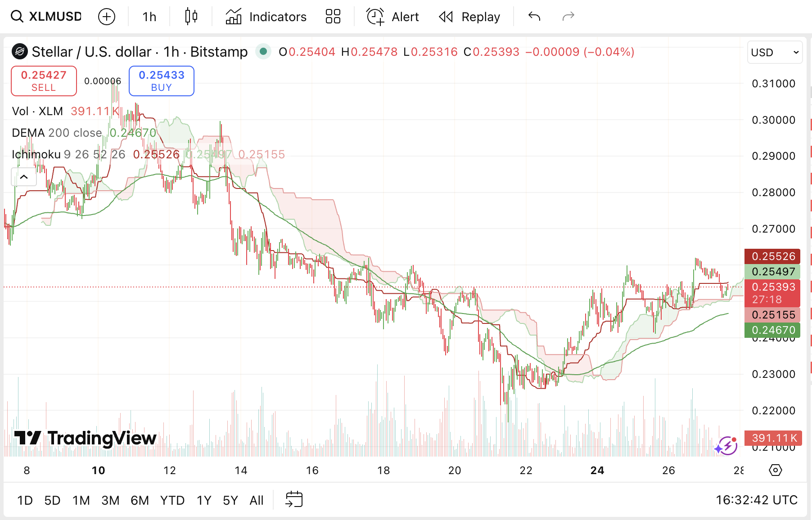Click the 0.25433 BUY button
The image size is (812, 520).
point(162,81)
